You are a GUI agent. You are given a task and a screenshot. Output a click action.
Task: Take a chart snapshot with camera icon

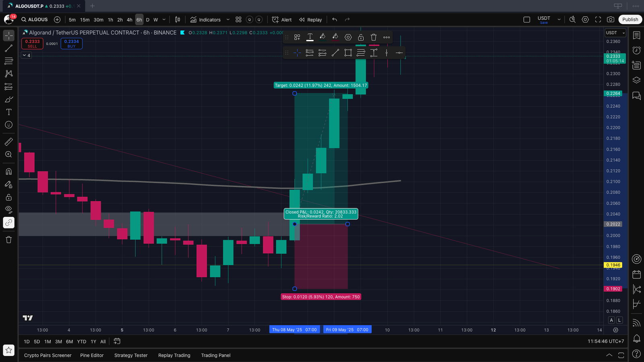(611, 20)
